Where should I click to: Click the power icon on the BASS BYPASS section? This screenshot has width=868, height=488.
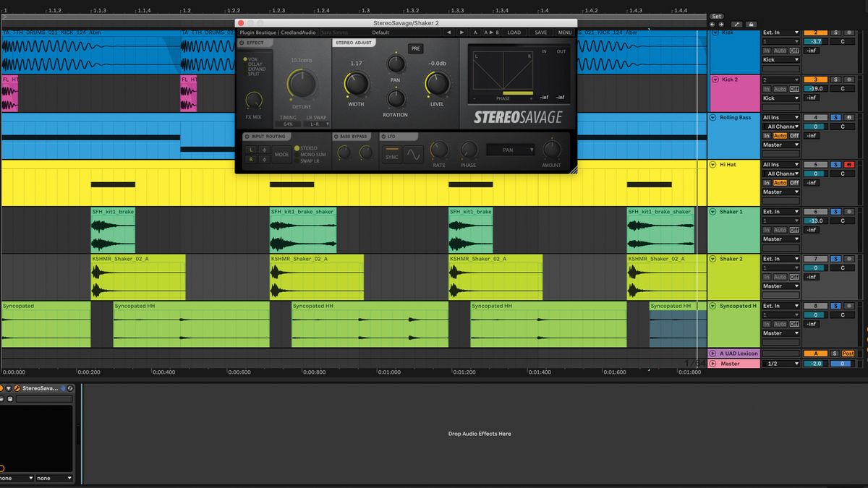(x=336, y=136)
